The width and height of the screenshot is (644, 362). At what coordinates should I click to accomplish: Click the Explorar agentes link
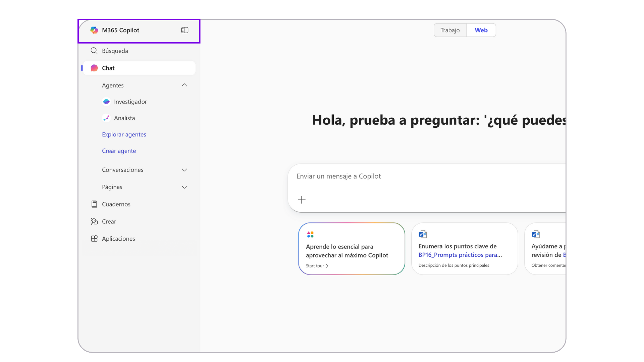point(124,134)
